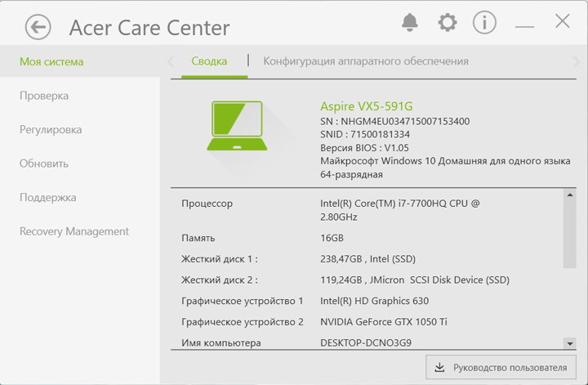Screen dimensions: 588x385
Task: Open the Поддержка section
Action: pos(48,197)
